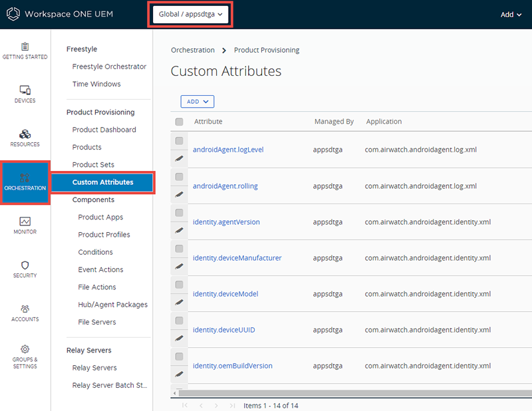
Task: Open Components menu item
Action: [x=93, y=200]
